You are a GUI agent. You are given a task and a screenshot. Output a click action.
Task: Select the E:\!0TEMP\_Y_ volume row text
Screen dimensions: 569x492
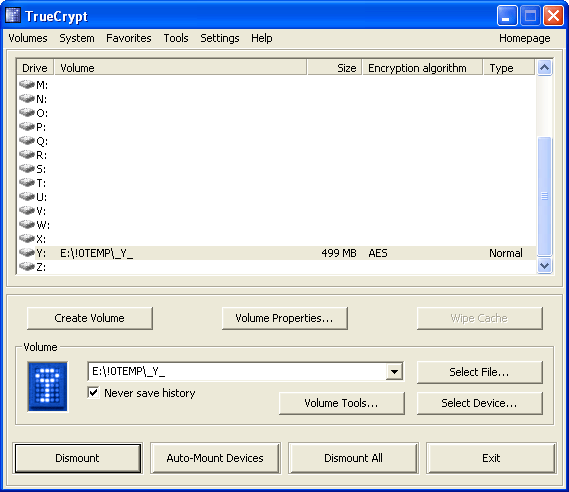click(x=97, y=253)
